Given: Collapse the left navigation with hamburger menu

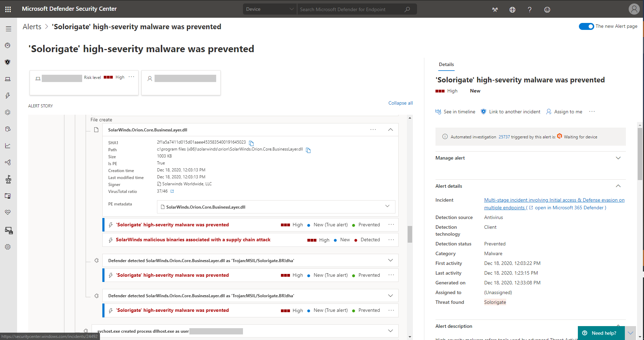Looking at the screenshot, I should (8, 29).
